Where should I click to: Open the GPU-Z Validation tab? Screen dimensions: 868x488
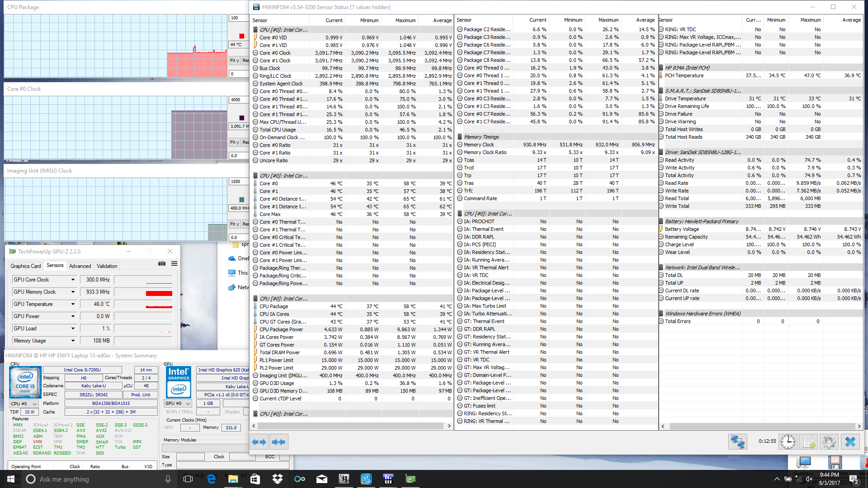107,266
